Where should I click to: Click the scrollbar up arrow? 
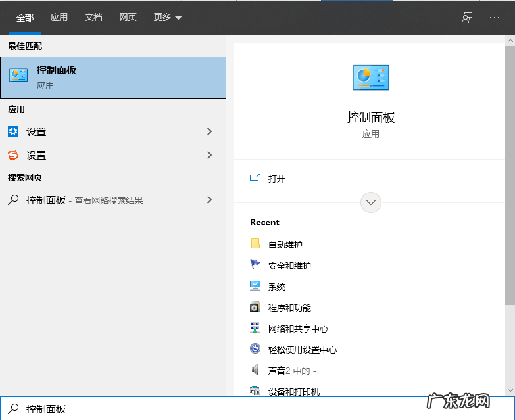pyautogui.click(x=510, y=41)
